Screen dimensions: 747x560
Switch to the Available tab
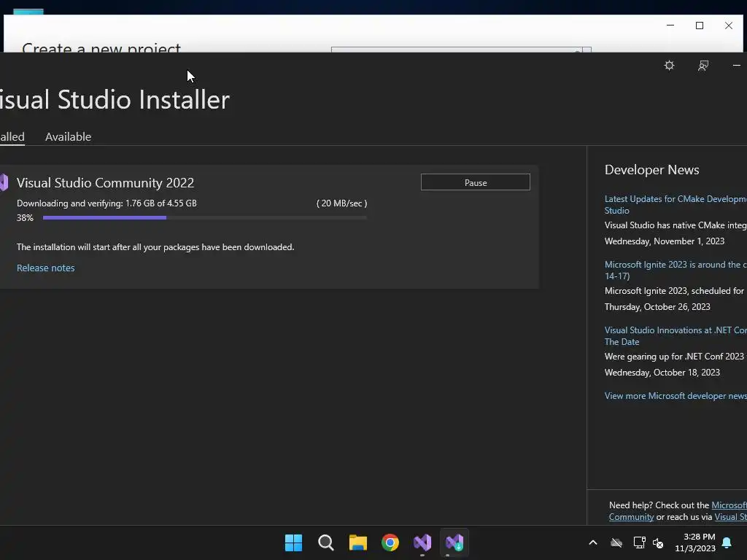68,136
